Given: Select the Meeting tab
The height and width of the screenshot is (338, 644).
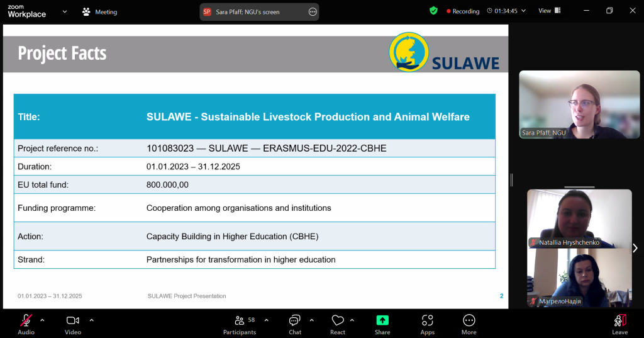Looking at the screenshot, I should point(99,12).
